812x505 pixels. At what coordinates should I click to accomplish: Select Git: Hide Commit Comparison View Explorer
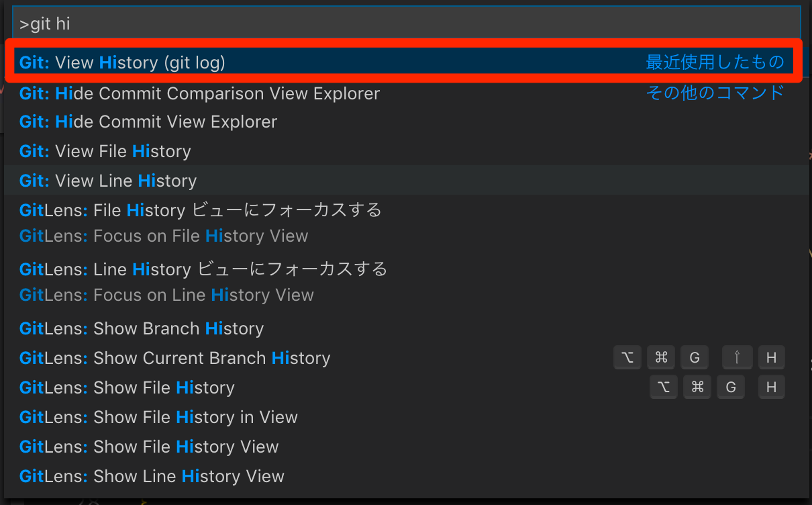point(406,93)
